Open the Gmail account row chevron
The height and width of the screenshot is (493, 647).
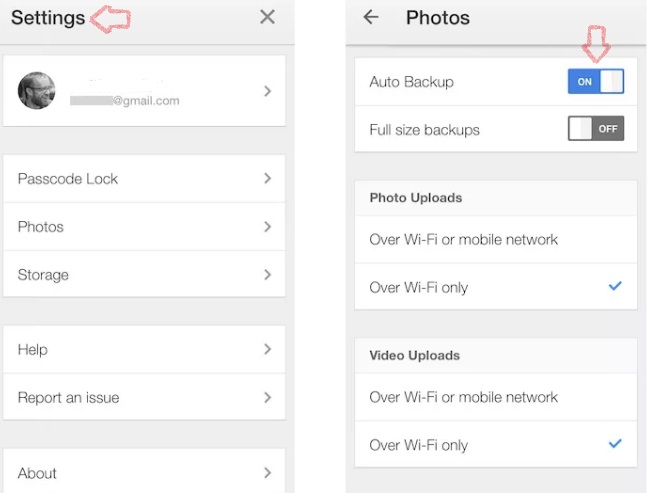click(x=267, y=91)
